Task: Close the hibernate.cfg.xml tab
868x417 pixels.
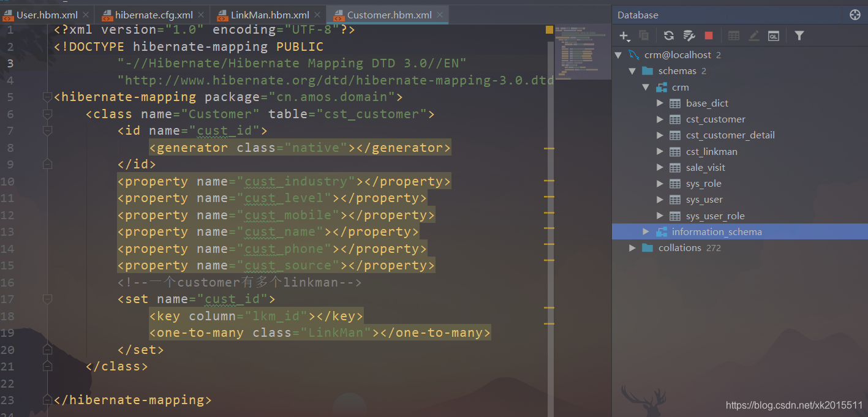Action: [202, 15]
